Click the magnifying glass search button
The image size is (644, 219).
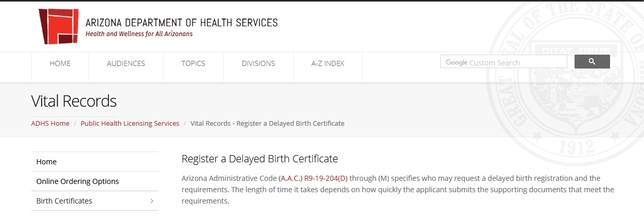point(592,62)
